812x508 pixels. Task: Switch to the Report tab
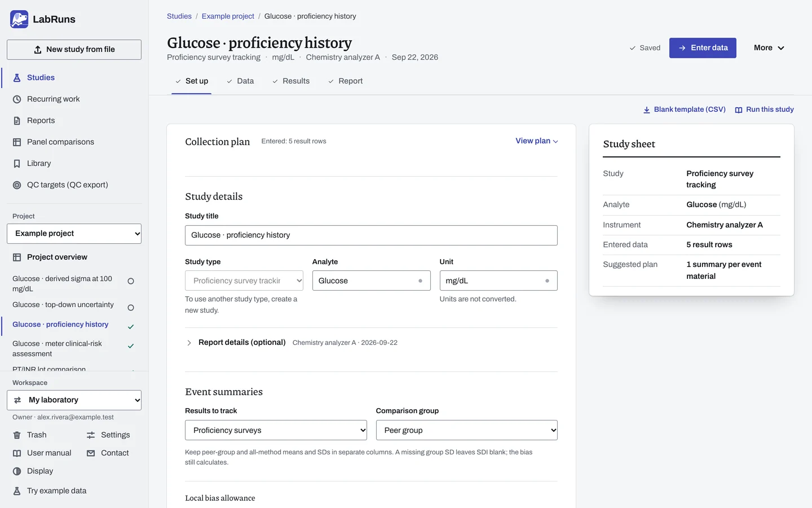click(345, 81)
